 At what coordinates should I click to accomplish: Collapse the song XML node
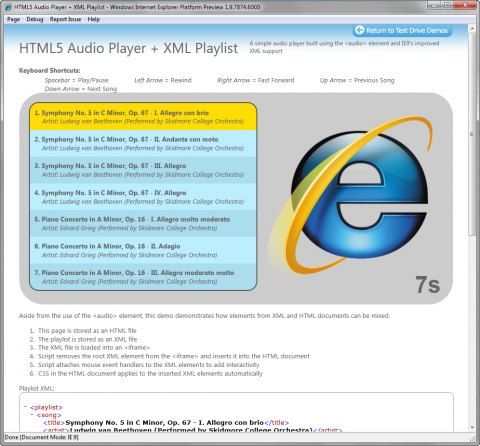pyautogui.click(x=32, y=415)
